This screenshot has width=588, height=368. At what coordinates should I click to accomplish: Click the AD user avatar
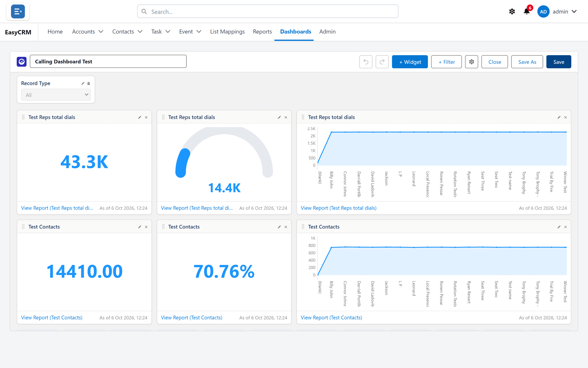point(543,11)
